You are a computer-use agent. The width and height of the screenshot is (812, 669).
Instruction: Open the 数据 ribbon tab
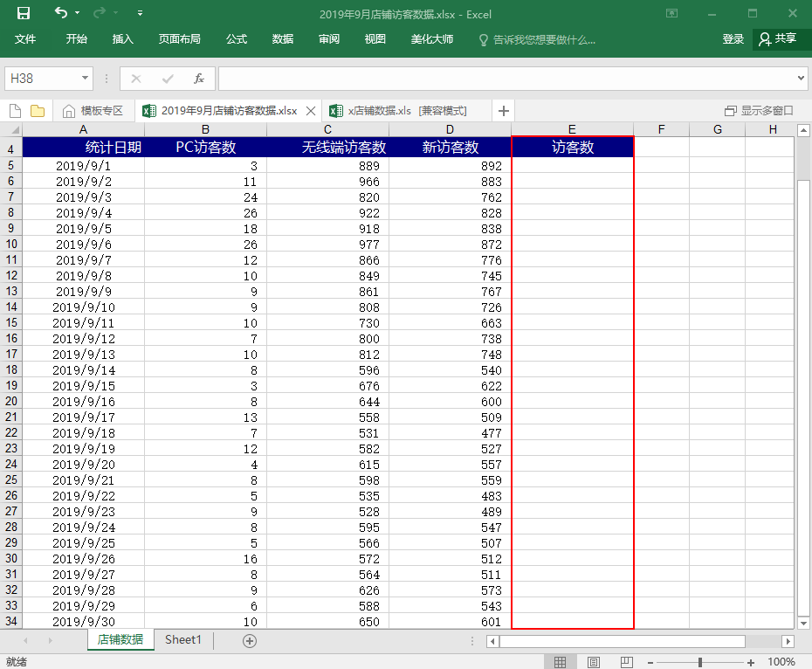(282, 39)
